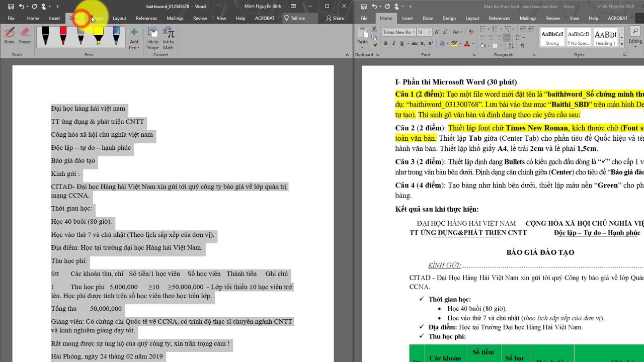Screen dimensions: 644x362
Task: Open Ribbon Display Options in baithiword window
Action: tap(293, 6)
